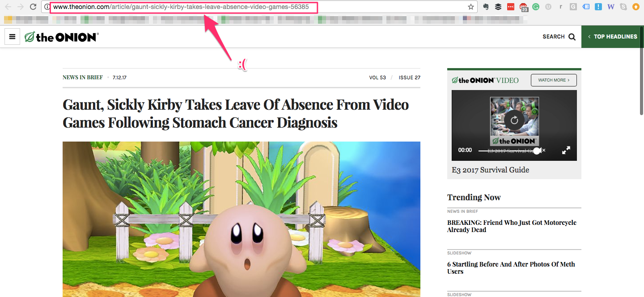Open the red LastPass extension icon
Image resolution: width=644 pixels, height=297 pixels.
(511, 7)
